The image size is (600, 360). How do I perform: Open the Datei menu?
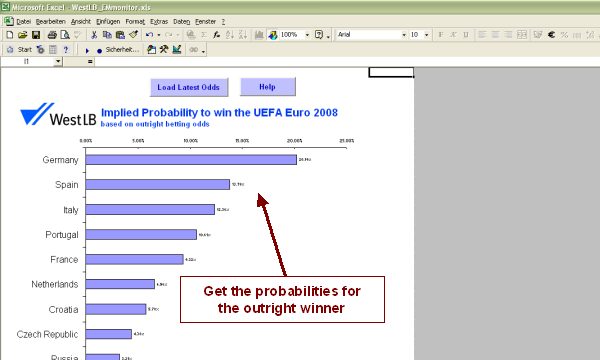23,21
